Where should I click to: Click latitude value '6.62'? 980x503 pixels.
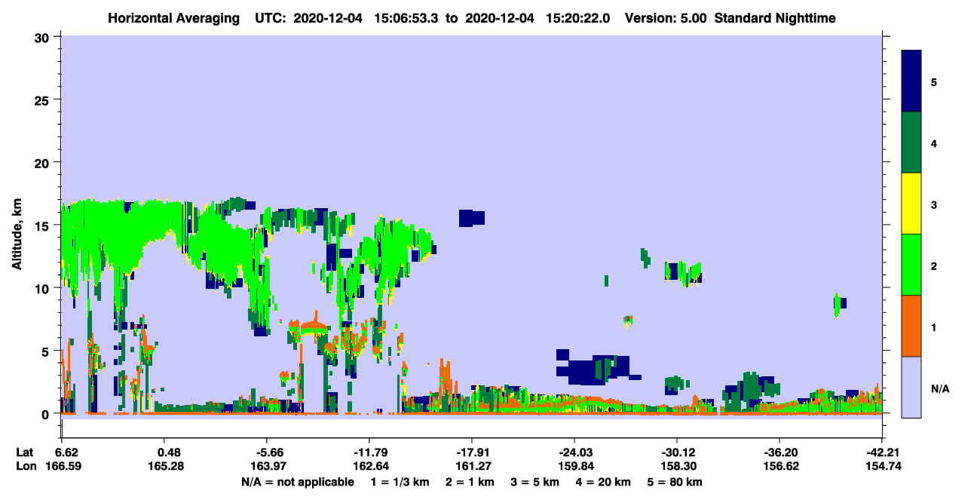68,452
